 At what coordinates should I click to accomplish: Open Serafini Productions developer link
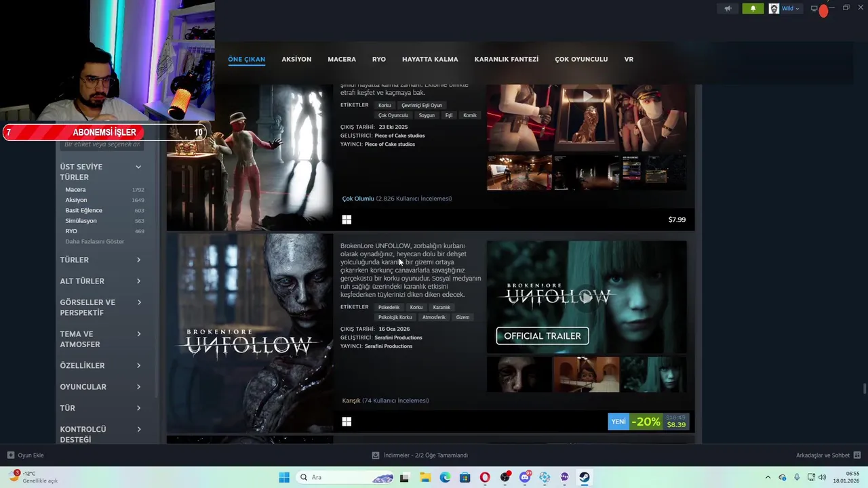pos(398,338)
